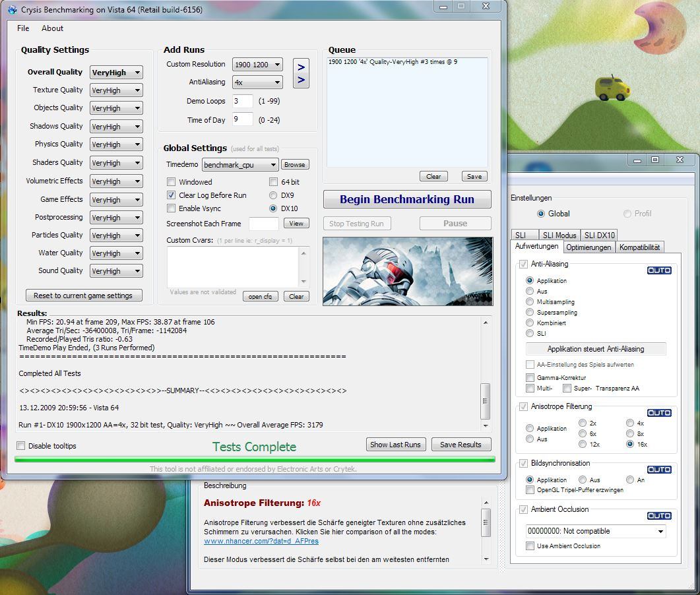The image size is (700, 595).
Task: Click the Save Results button
Action: pos(461,445)
